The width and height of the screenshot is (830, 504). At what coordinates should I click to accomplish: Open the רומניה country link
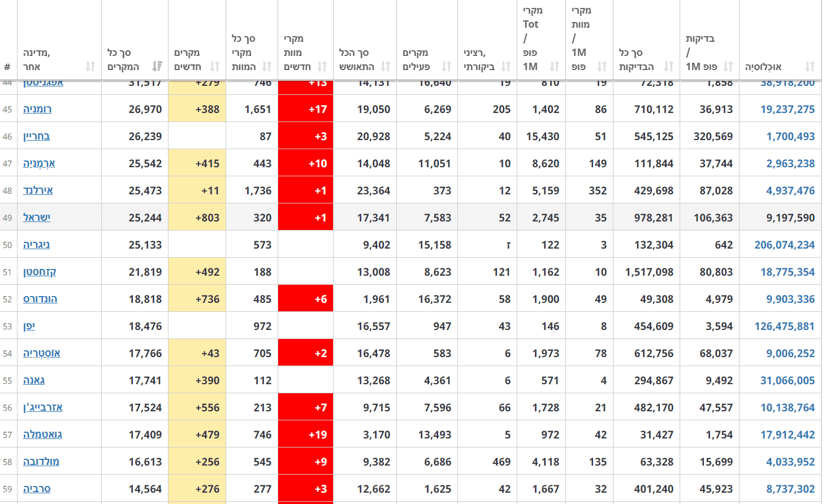coord(37,109)
